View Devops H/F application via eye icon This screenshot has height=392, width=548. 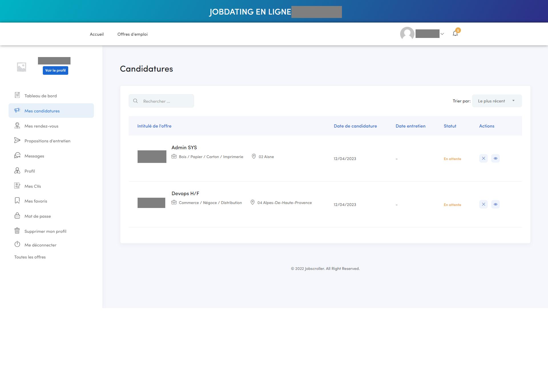(495, 204)
